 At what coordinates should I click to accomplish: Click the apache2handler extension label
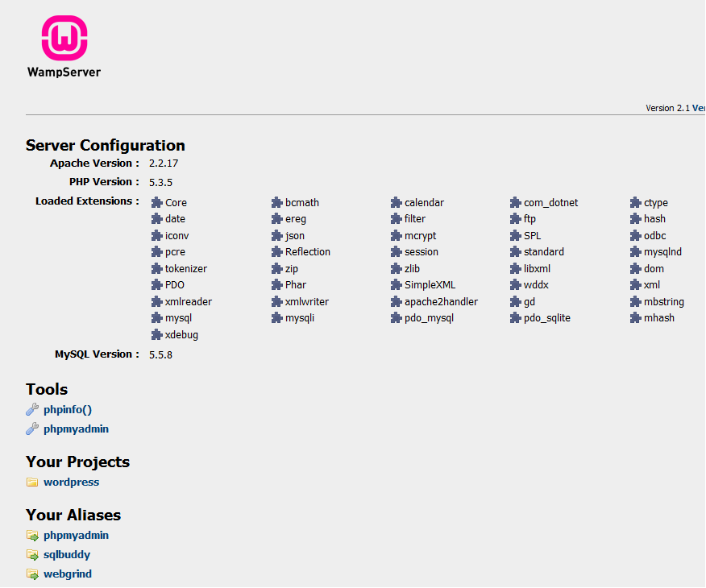tap(441, 302)
